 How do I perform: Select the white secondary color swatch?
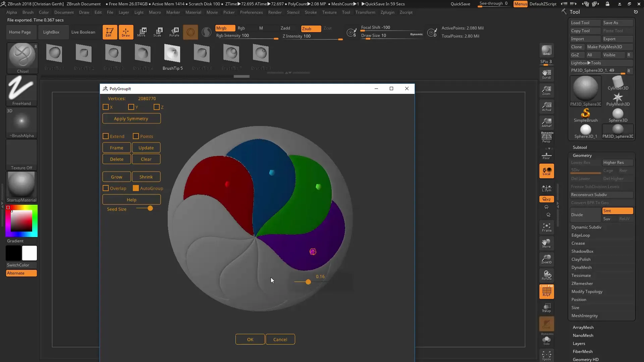click(x=30, y=253)
